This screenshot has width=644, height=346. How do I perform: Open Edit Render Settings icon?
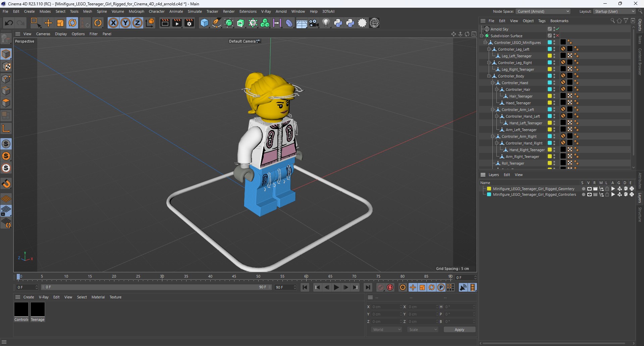[190, 23]
